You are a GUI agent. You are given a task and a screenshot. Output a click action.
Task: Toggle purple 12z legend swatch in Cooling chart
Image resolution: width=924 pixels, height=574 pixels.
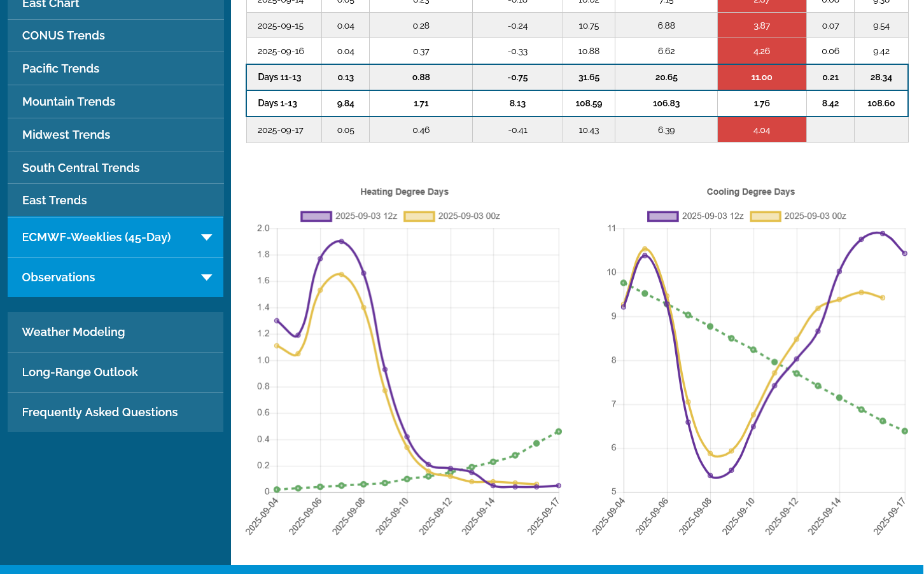(662, 216)
